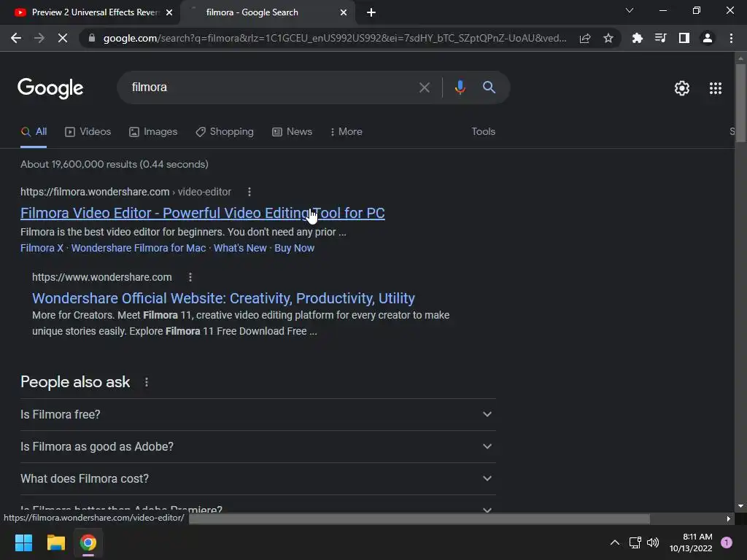Open the new tab plus button
This screenshot has height=560, width=747.
tap(371, 12)
